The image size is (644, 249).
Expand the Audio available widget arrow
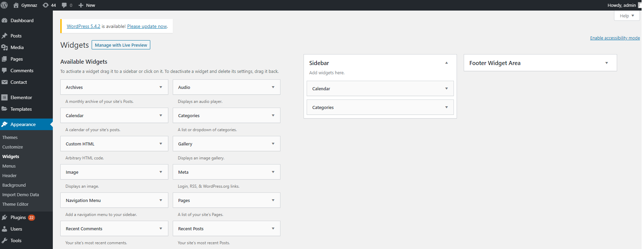(273, 87)
